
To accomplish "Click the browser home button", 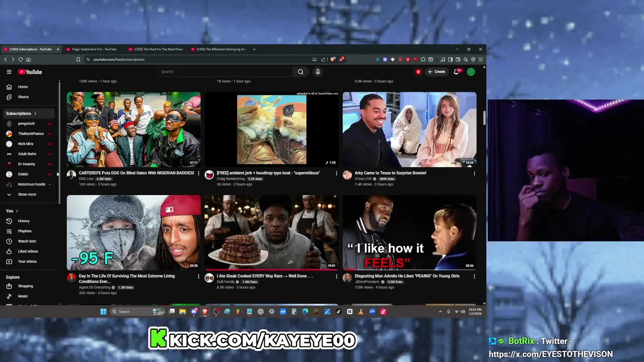I will point(28,59).
